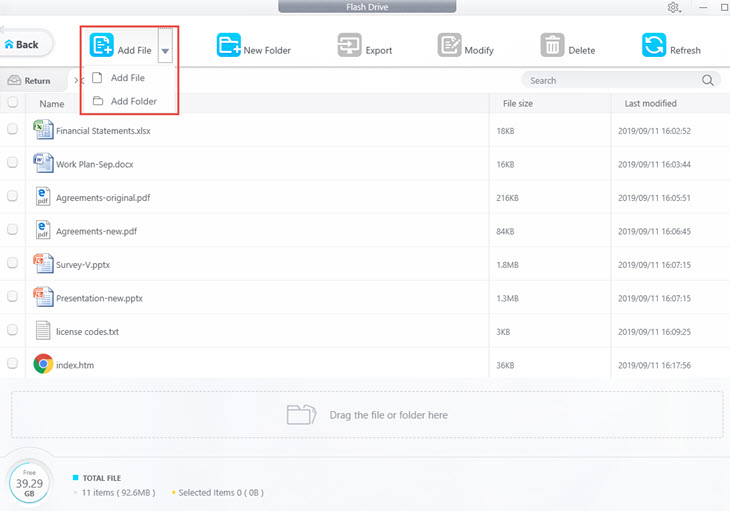Check the box for Agreements-original.pdf
The image size is (730, 511).
coord(13,195)
